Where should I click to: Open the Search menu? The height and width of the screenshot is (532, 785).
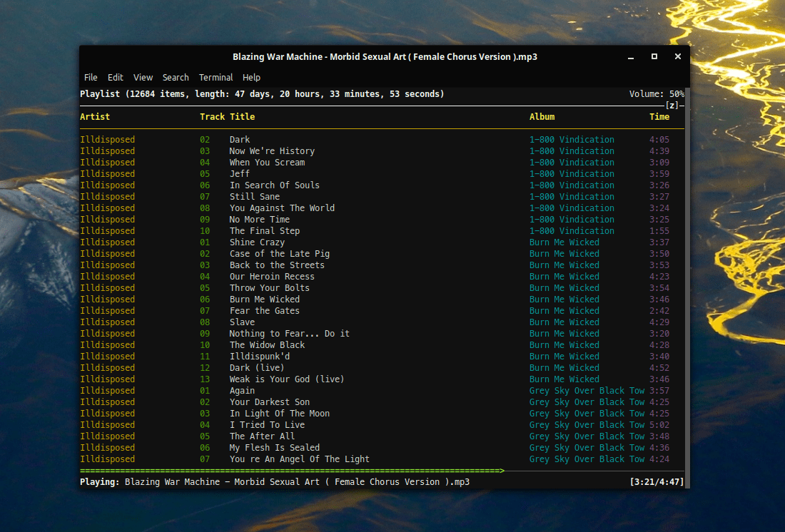176,77
